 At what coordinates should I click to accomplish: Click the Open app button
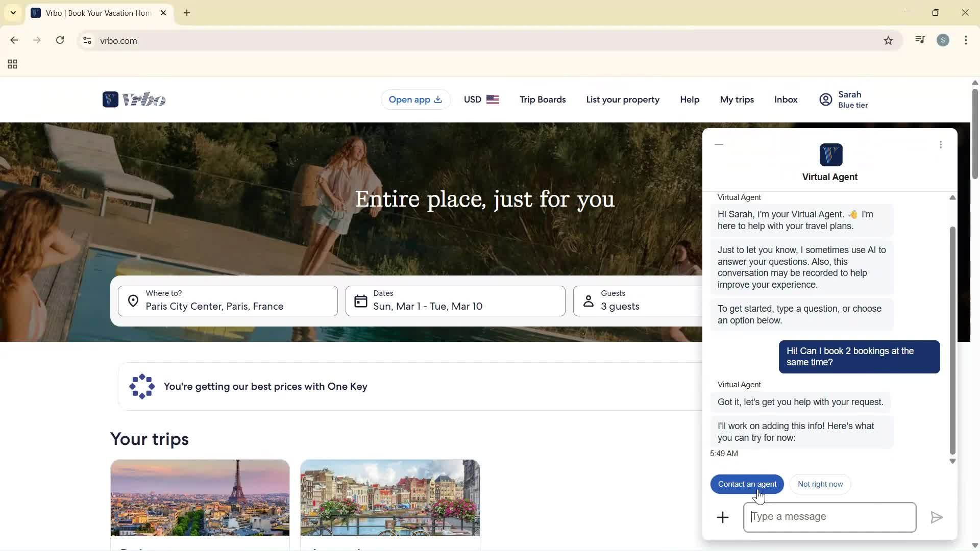click(415, 99)
